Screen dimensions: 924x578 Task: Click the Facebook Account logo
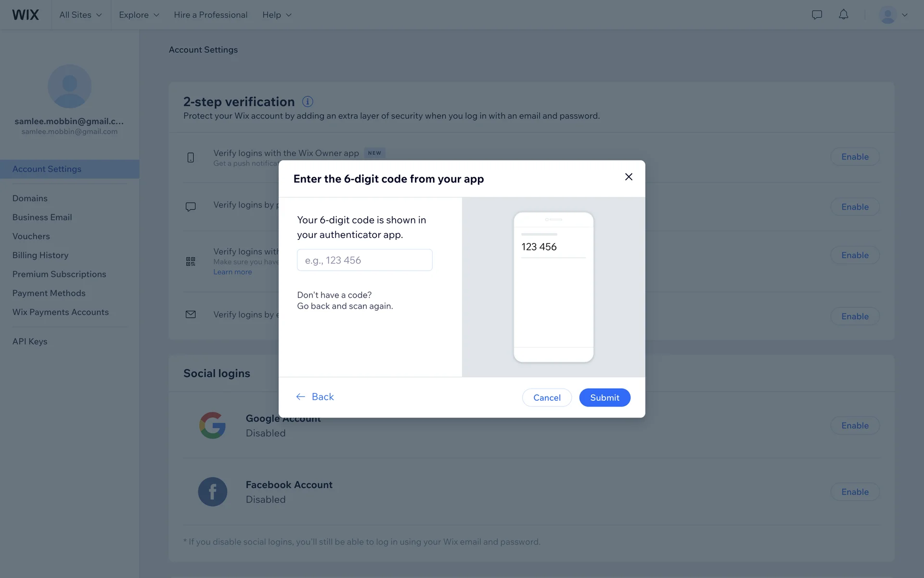[212, 492]
